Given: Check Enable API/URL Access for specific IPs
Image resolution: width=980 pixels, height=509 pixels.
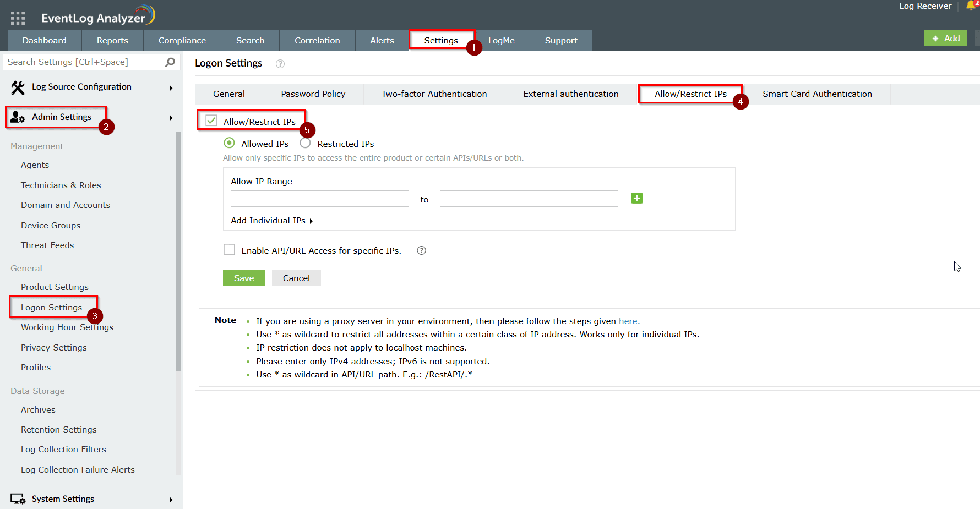Looking at the screenshot, I should 229,250.
